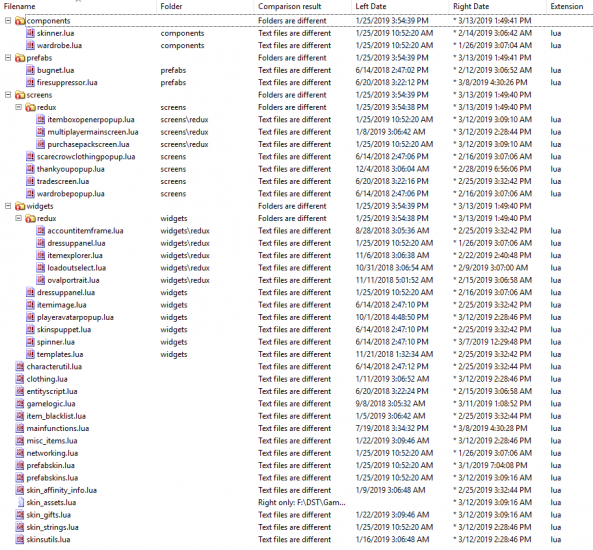The width and height of the screenshot is (593, 550).
Task: Click the scarecrowclothingpopup.lua file icon
Action: click(30, 157)
